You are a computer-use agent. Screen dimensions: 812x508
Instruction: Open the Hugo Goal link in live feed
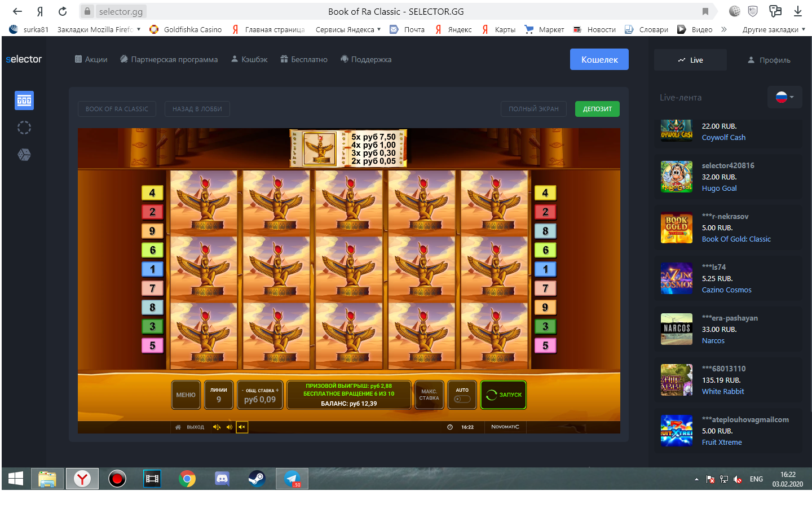pos(719,188)
